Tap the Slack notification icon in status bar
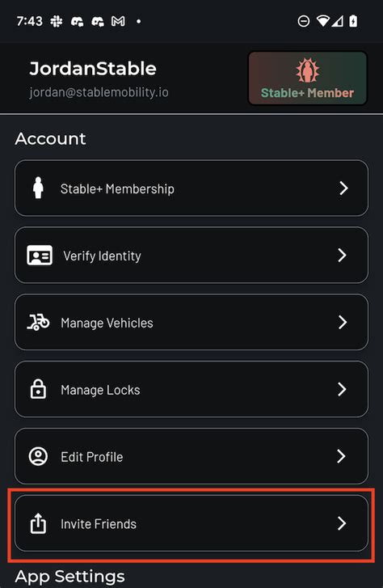 point(57,21)
